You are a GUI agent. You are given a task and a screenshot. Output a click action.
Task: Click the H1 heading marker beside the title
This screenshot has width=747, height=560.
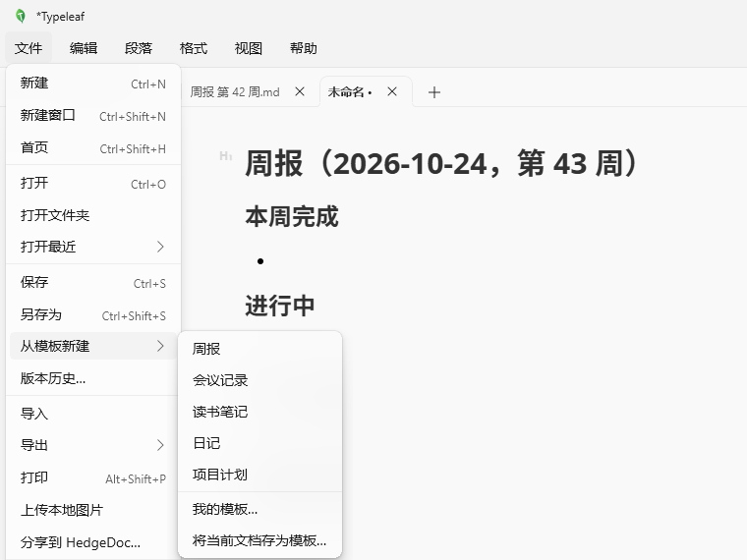pos(225,155)
